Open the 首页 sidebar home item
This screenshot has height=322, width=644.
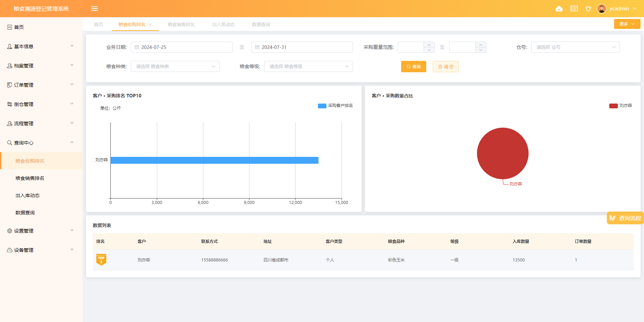coord(19,27)
